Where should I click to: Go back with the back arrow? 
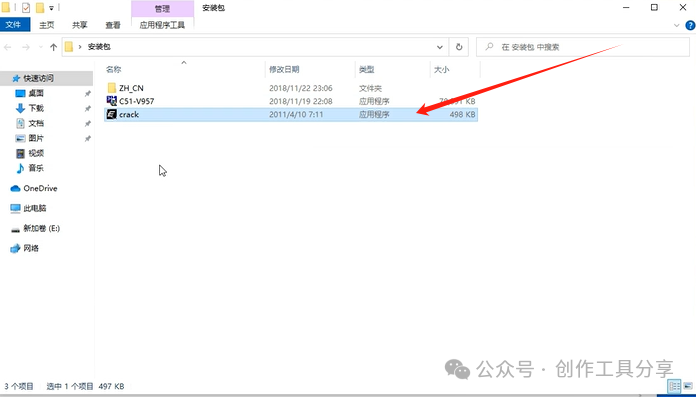coord(8,47)
